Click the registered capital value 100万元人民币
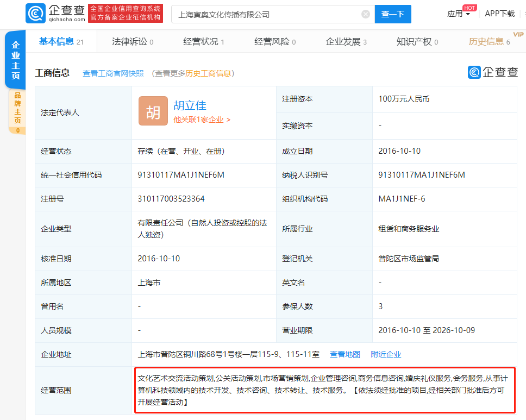526x420 pixels. (404, 99)
